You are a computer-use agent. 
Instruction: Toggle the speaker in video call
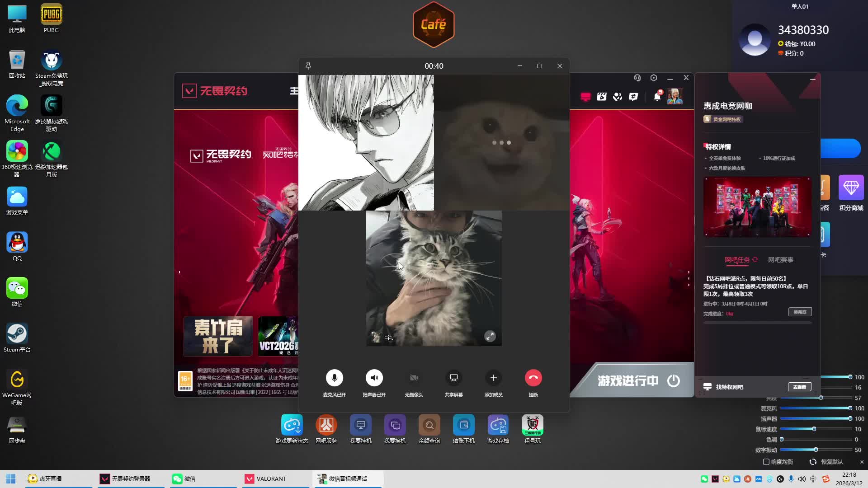(374, 378)
